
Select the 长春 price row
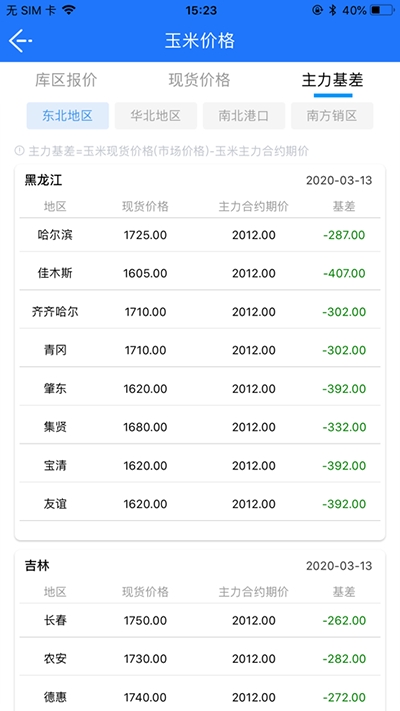click(x=200, y=620)
